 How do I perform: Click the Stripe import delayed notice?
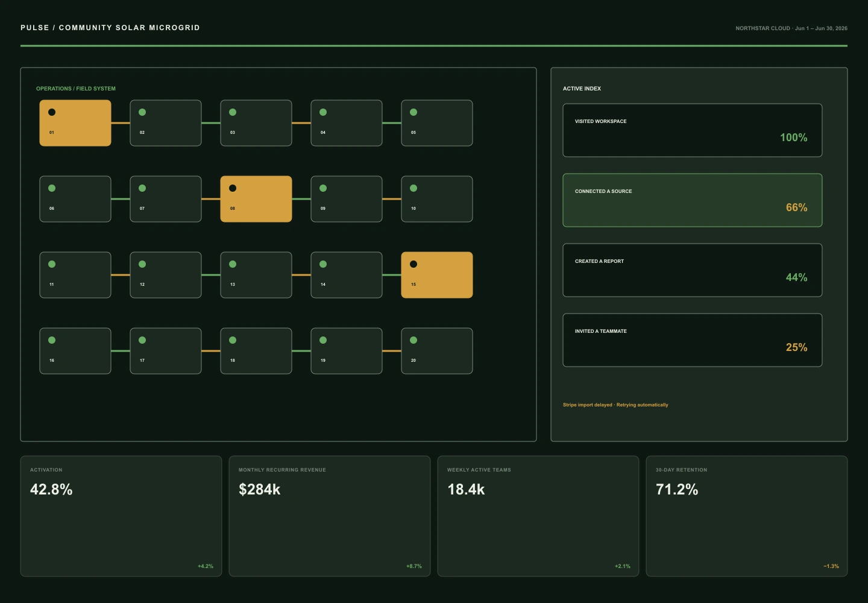click(x=615, y=405)
